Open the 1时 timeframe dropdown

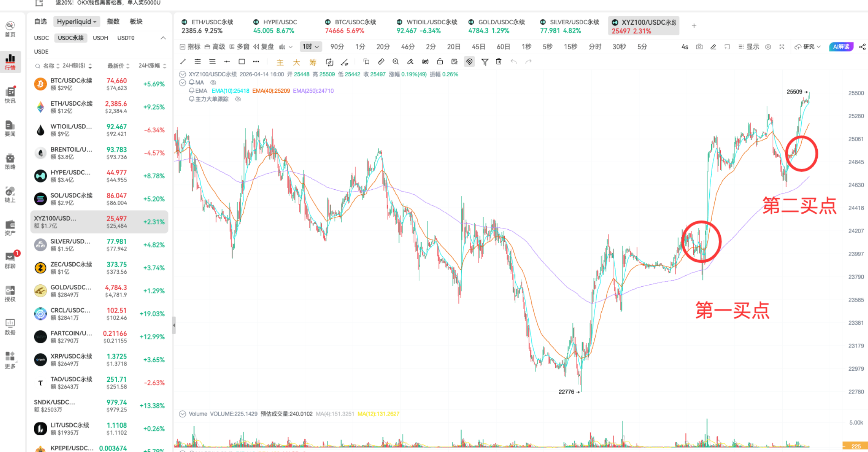point(311,46)
